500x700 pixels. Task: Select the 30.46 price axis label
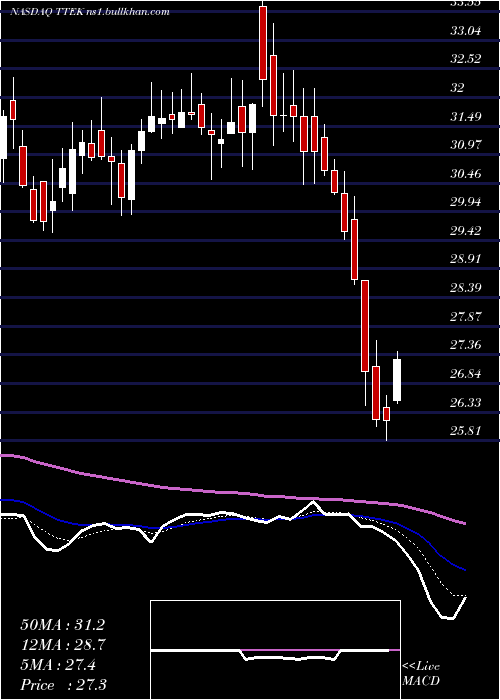[x=466, y=174]
